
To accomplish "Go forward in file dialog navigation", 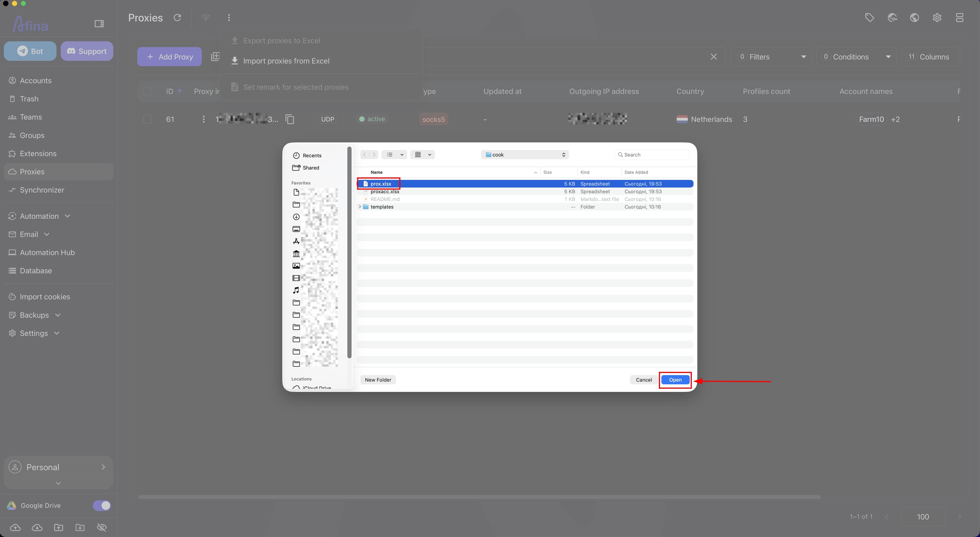I will 374,154.
